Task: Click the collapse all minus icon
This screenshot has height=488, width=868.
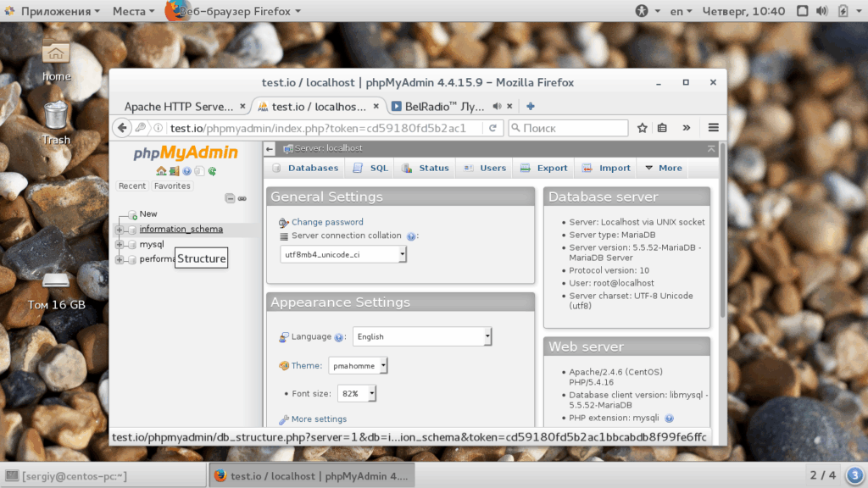Action: pos(230,198)
